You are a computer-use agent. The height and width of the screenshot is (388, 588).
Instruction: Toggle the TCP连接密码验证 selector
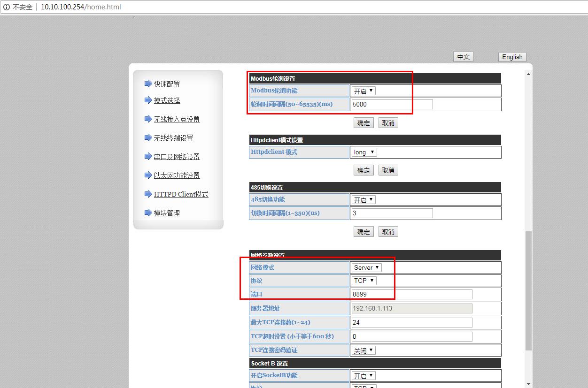click(x=364, y=350)
